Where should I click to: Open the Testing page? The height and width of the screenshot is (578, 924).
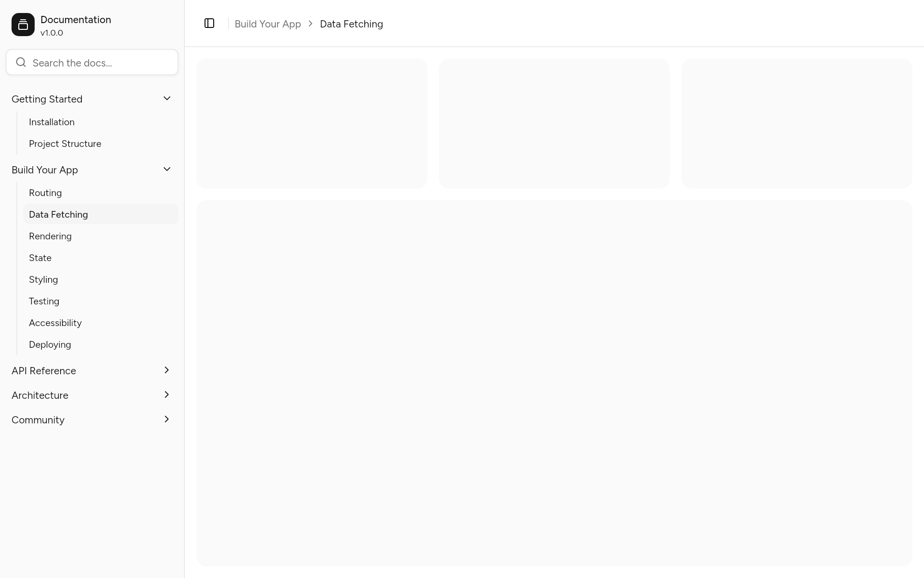tap(101, 301)
